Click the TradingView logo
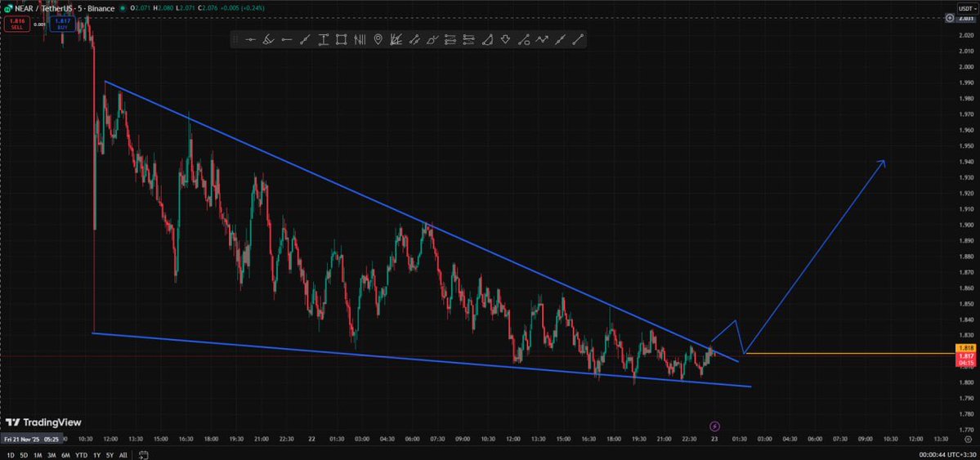Screen dimensions: 980x460 tap(43, 422)
